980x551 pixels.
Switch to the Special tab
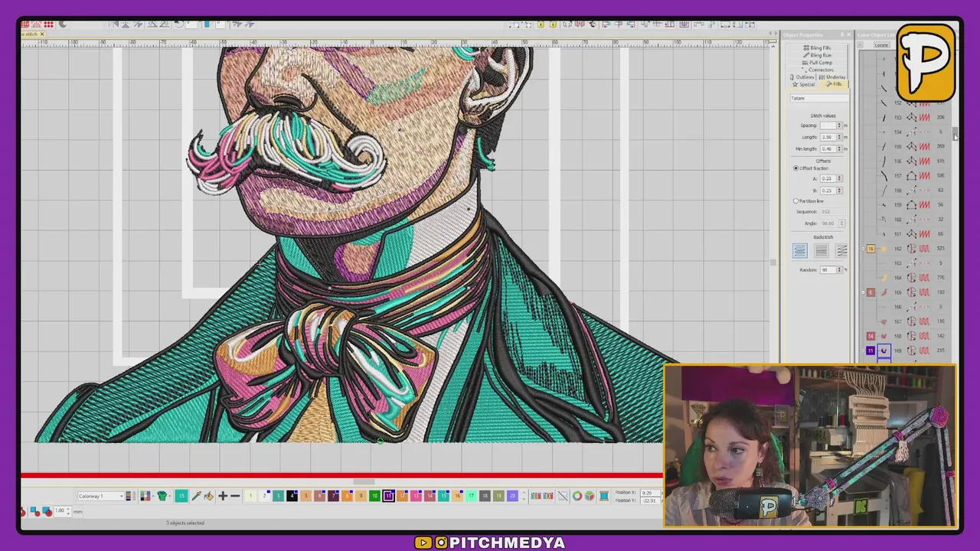(804, 84)
